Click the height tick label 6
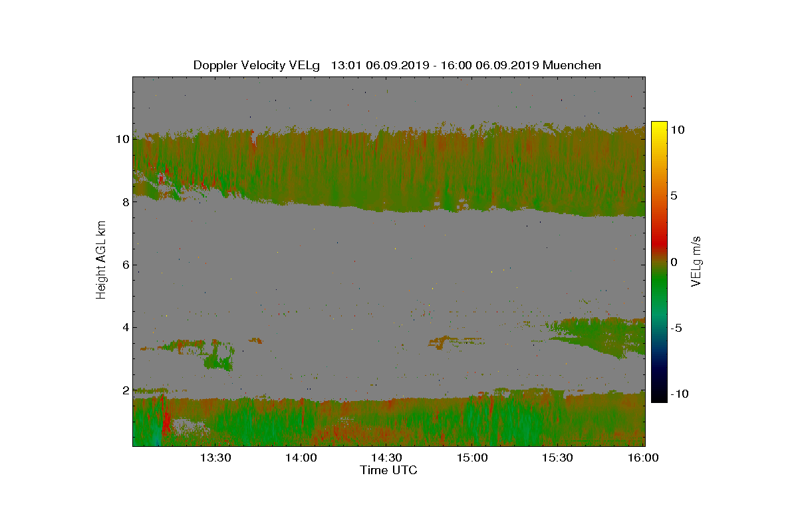Image resolution: width=798 pixels, height=532 pixels. click(x=124, y=265)
